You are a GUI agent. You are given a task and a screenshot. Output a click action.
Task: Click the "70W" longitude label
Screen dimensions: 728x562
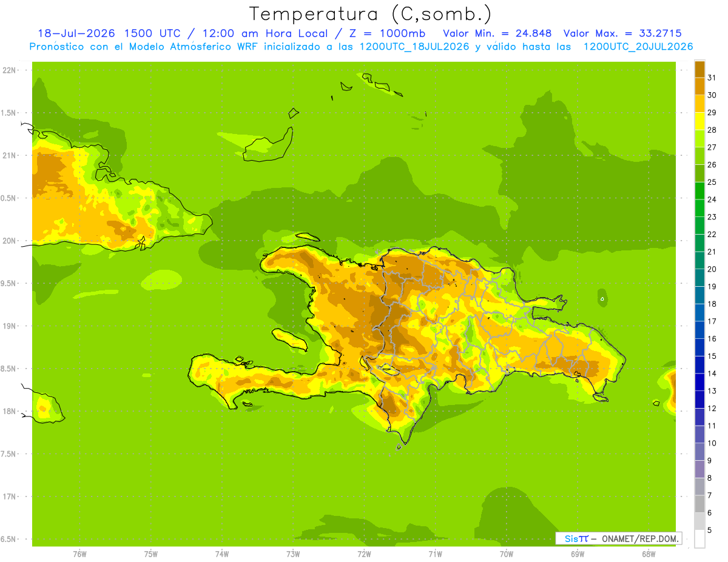[x=507, y=554]
